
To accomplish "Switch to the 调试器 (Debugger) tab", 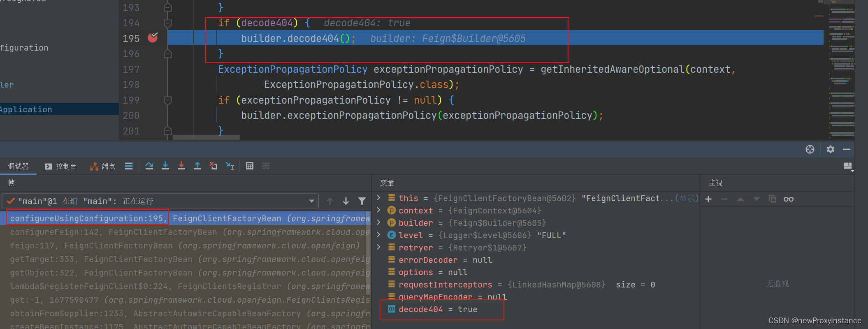I will click(x=19, y=166).
